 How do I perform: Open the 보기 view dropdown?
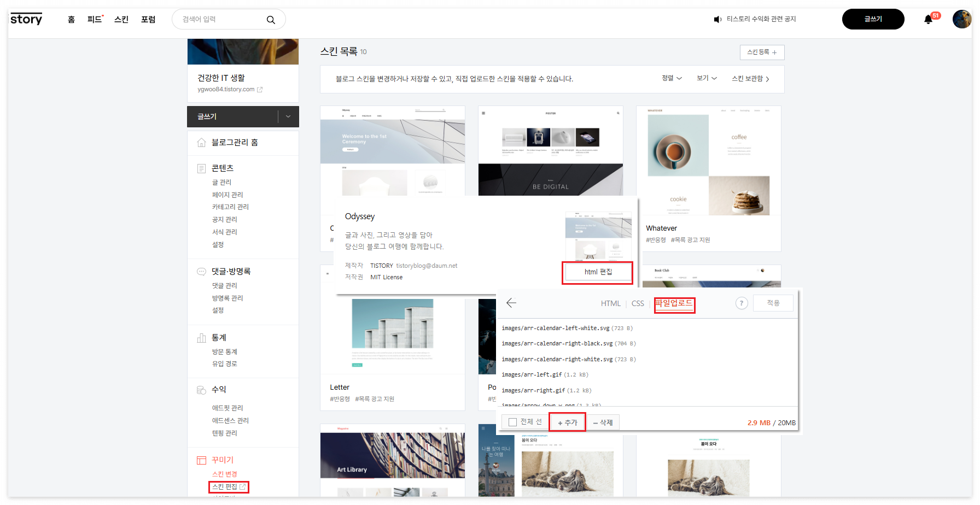point(707,78)
